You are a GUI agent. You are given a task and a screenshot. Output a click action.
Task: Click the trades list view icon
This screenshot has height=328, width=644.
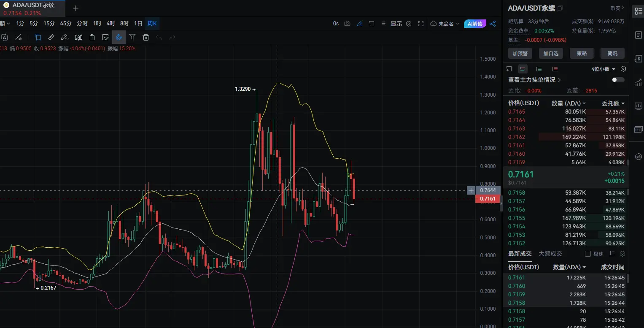(x=613, y=254)
